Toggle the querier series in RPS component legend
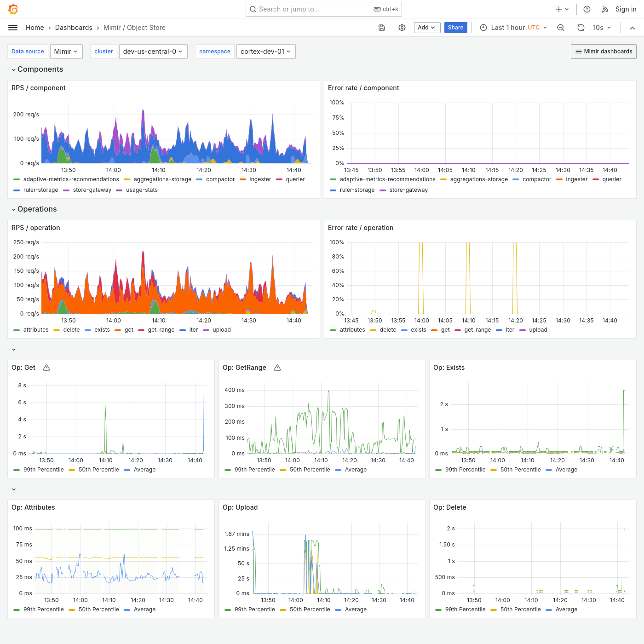Viewport: 644px width, 644px height. (x=295, y=179)
